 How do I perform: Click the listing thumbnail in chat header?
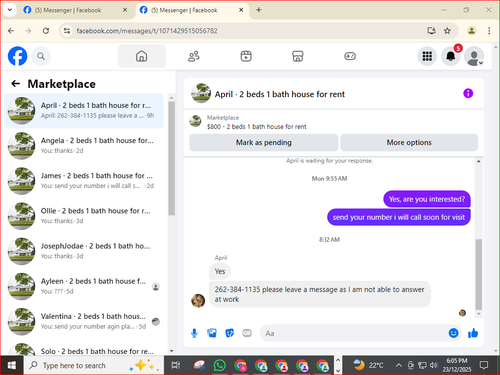(201, 93)
